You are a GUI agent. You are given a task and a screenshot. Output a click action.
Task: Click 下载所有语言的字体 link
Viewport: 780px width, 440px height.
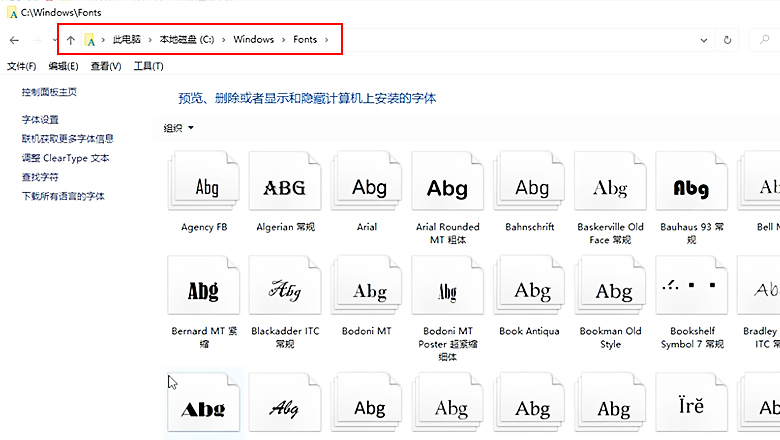(x=63, y=196)
